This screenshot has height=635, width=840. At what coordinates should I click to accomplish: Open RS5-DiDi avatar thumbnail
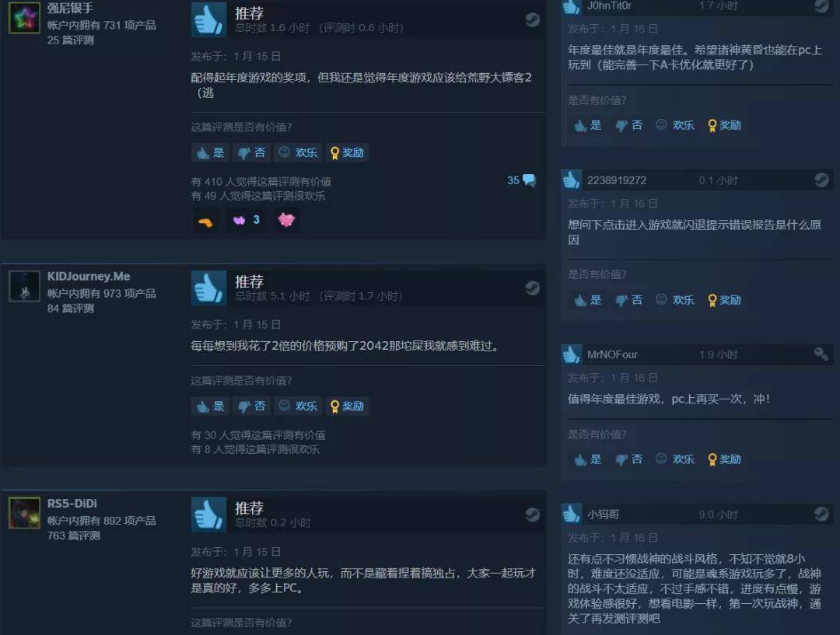(x=25, y=512)
